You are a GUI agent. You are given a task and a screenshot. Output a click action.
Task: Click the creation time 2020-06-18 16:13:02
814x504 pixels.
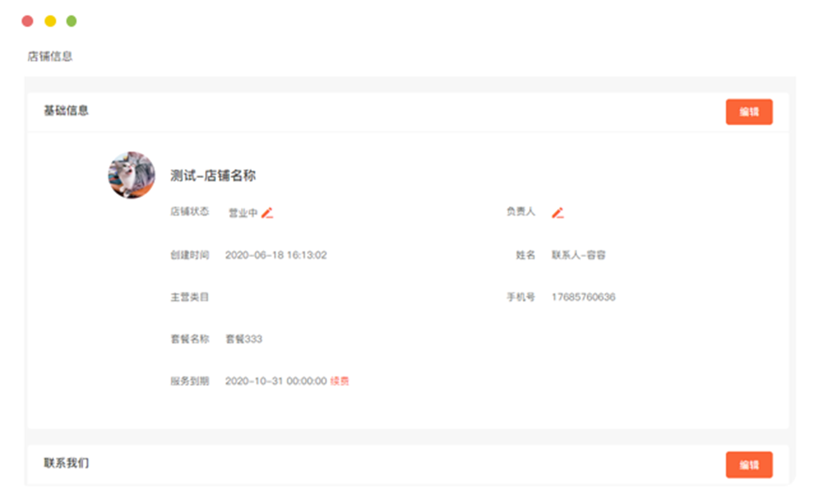(276, 255)
